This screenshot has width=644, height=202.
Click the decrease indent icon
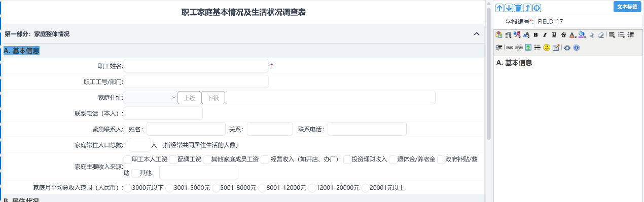point(630,35)
